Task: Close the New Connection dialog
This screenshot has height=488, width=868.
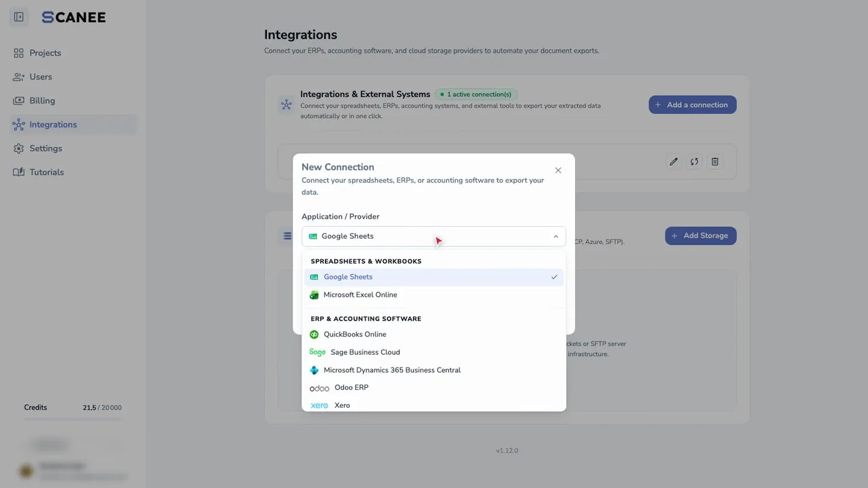Action: (558, 170)
